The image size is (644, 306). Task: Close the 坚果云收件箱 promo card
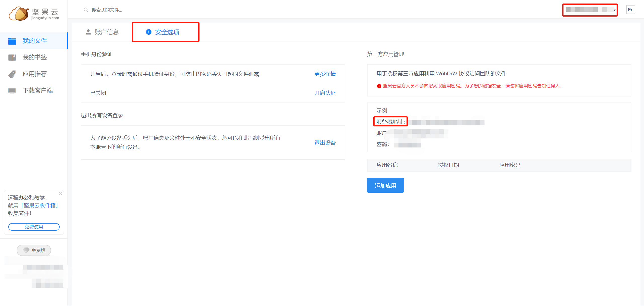60,193
